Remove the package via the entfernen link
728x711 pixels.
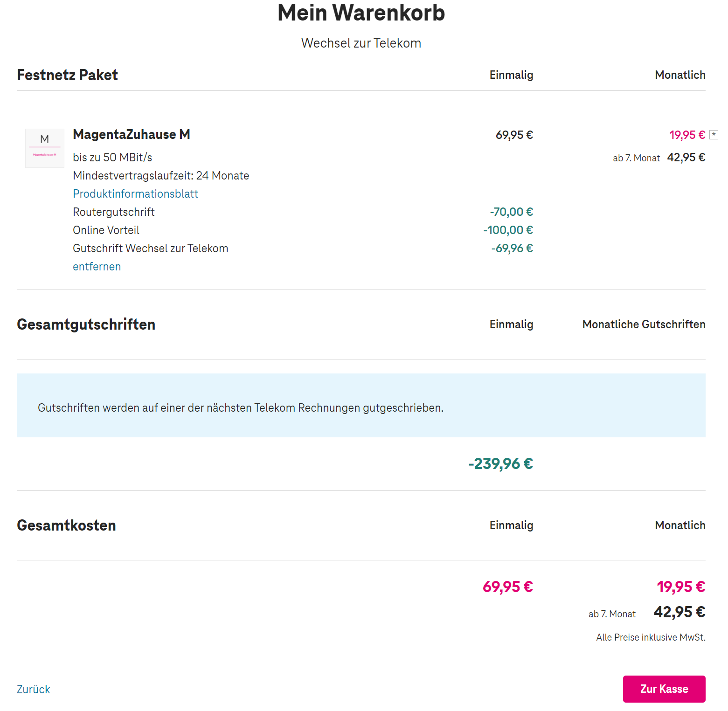[97, 267]
